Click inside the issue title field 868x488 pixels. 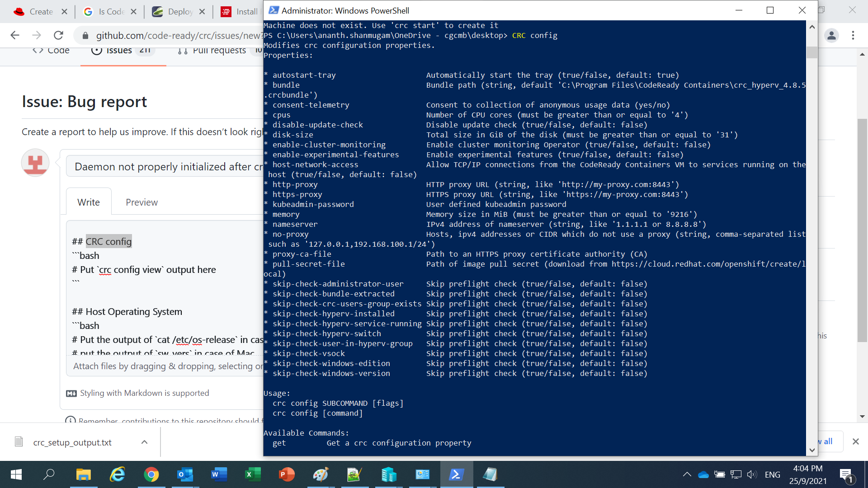coord(167,166)
